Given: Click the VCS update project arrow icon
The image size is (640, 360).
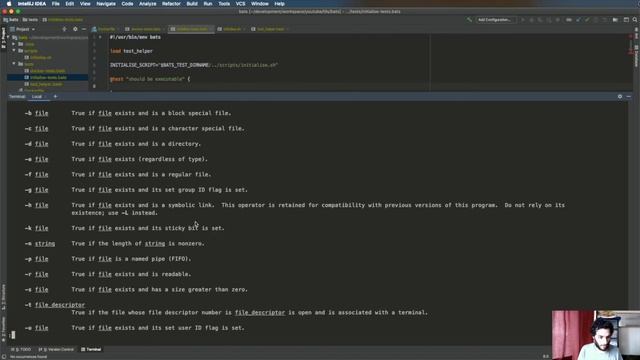Looking at the screenshot, I should point(578,20).
